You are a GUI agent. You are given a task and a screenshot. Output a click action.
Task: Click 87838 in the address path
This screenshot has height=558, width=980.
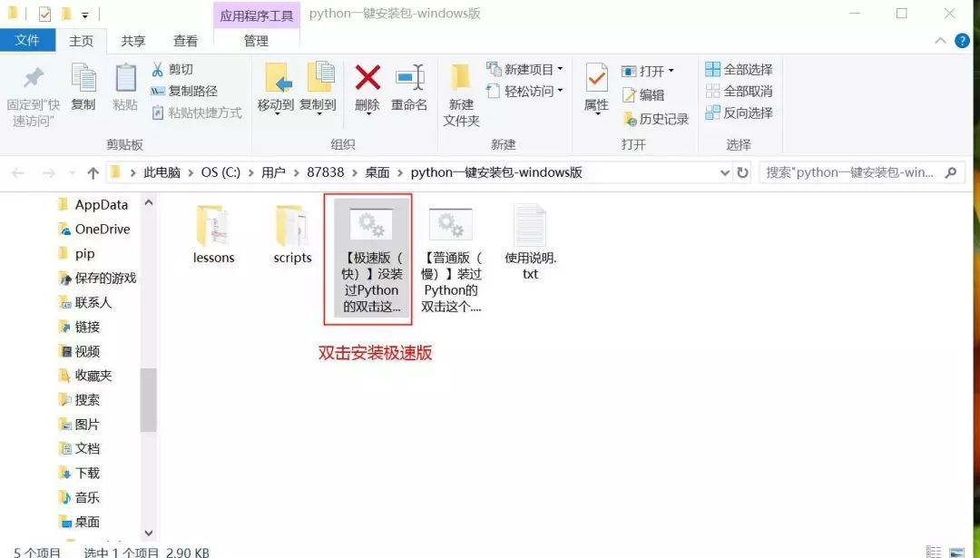[x=326, y=172]
